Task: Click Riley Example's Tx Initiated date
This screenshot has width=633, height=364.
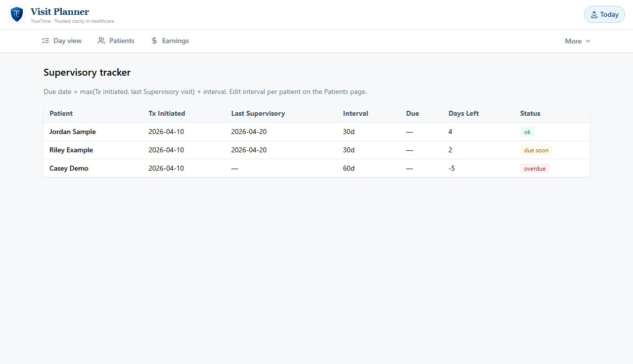Action: (166, 150)
